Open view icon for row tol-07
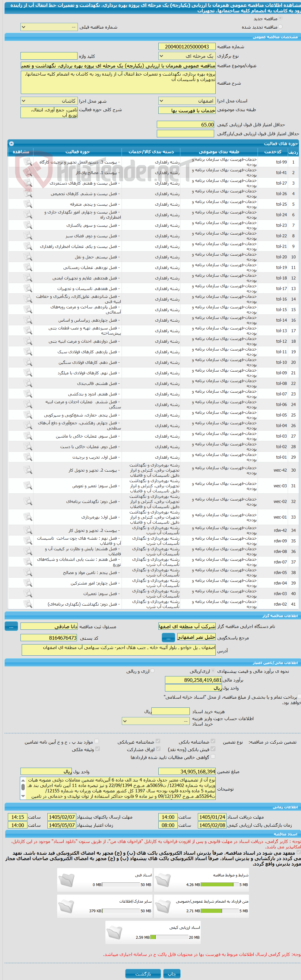301x980 pixels. tap(27, 394)
